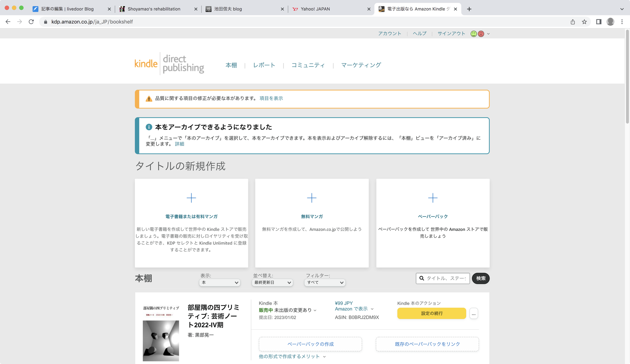The width and height of the screenshot is (630, 364).
Task: Expand the 未出版の変更あり status chevron
Action: [315, 310]
